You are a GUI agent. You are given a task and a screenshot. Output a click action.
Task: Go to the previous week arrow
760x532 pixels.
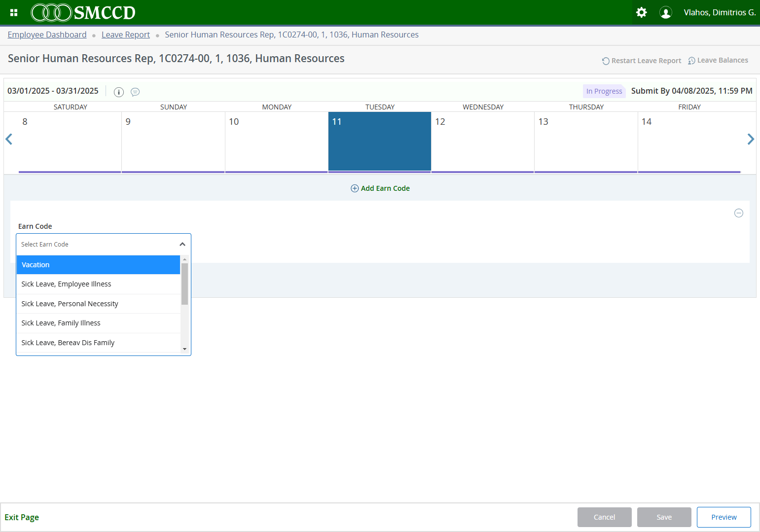point(9,140)
